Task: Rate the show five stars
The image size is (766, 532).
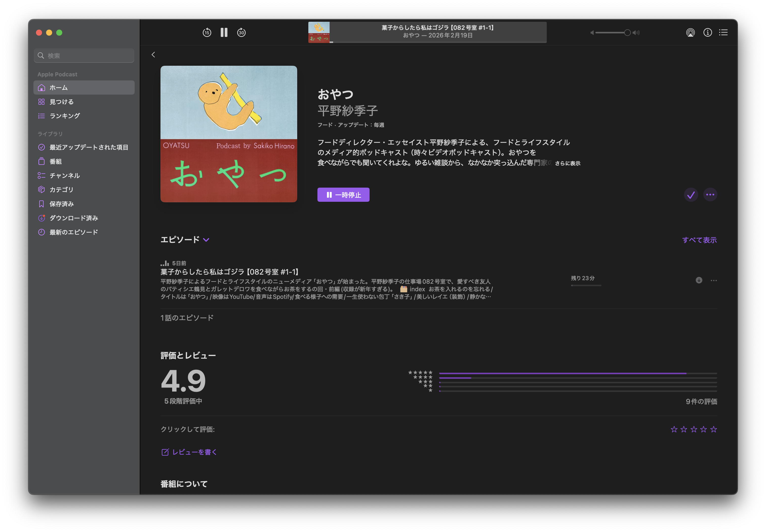Action: click(x=714, y=429)
